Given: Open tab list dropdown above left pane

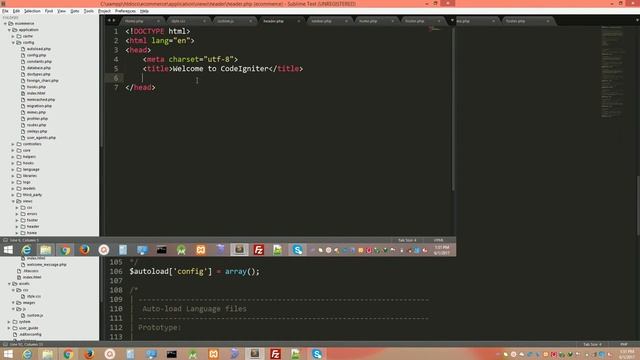Looking at the screenshot, I should 452,20.
